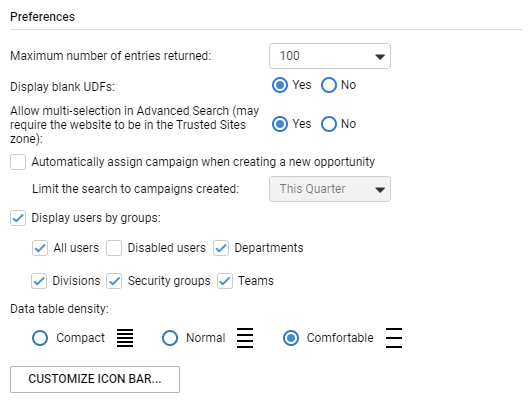
Task: Open the This Quarter campaigns dropdown
Action: [x=330, y=189]
